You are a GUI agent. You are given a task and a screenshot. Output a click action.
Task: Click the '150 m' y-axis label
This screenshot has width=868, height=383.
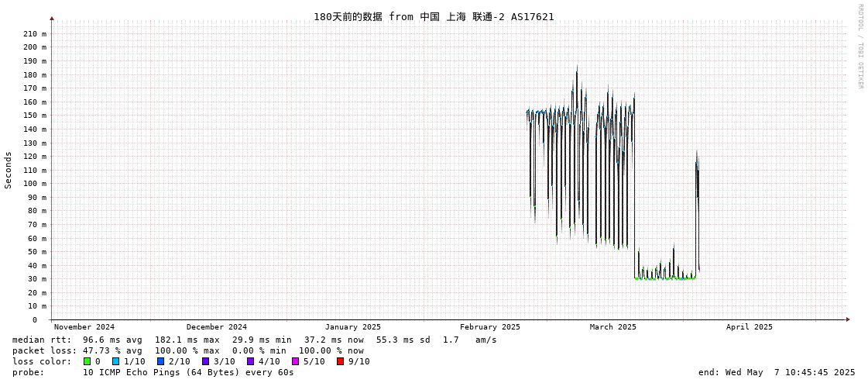[x=35, y=116]
